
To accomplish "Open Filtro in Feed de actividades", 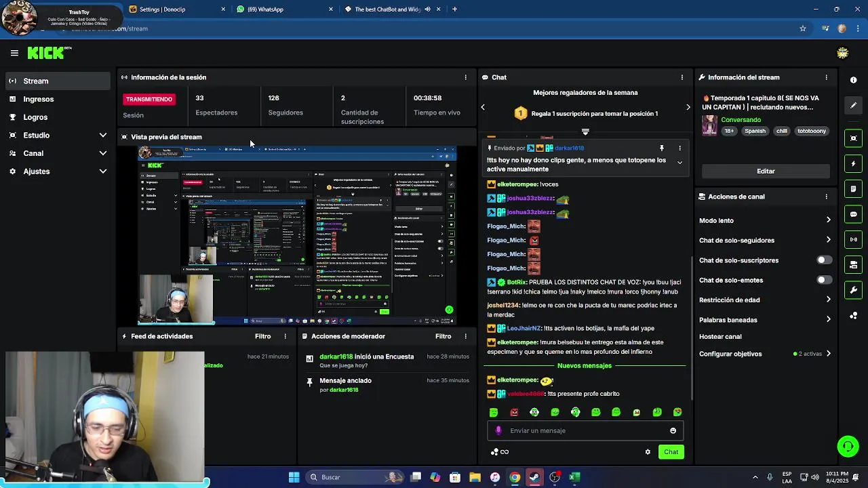I will click(262, 336).
